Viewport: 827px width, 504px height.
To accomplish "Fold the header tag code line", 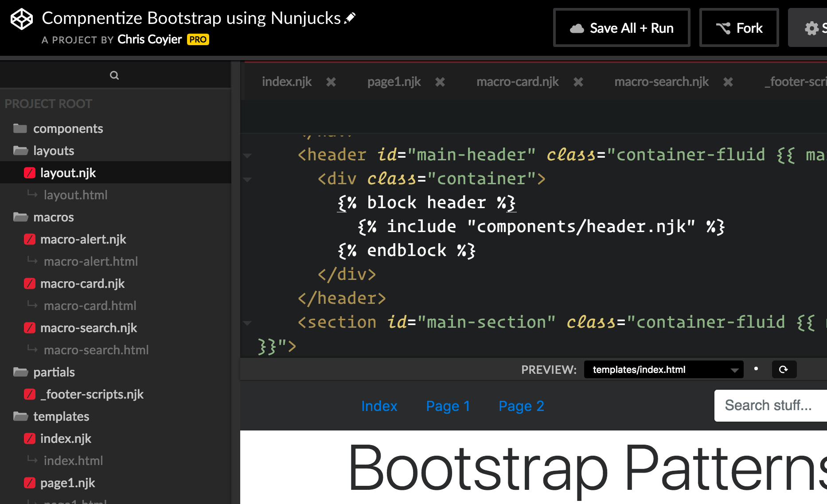I will (x=248, y=155).
